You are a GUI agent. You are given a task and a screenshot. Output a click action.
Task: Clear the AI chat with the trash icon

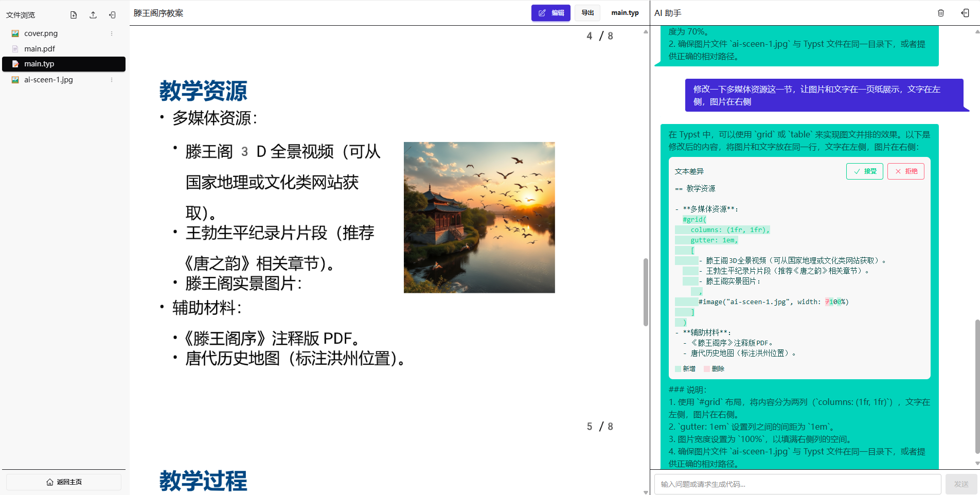coord(940,13)
